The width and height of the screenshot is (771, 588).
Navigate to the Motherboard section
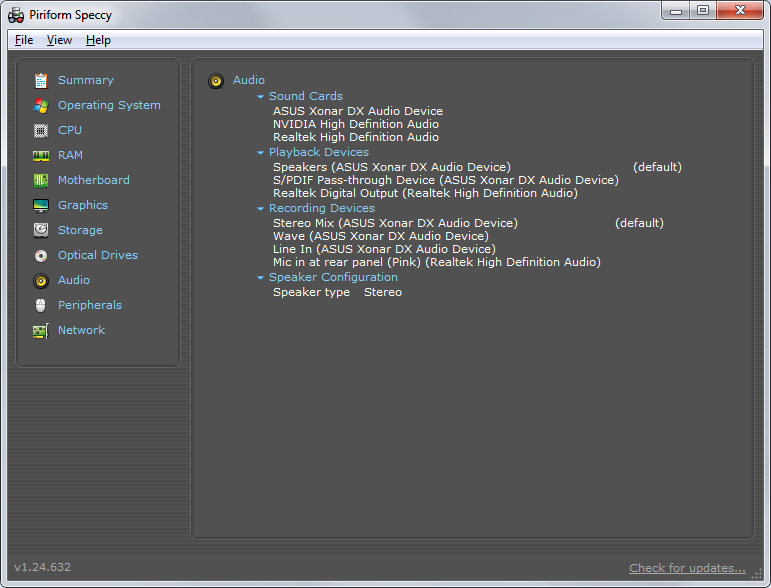(94, 180)
